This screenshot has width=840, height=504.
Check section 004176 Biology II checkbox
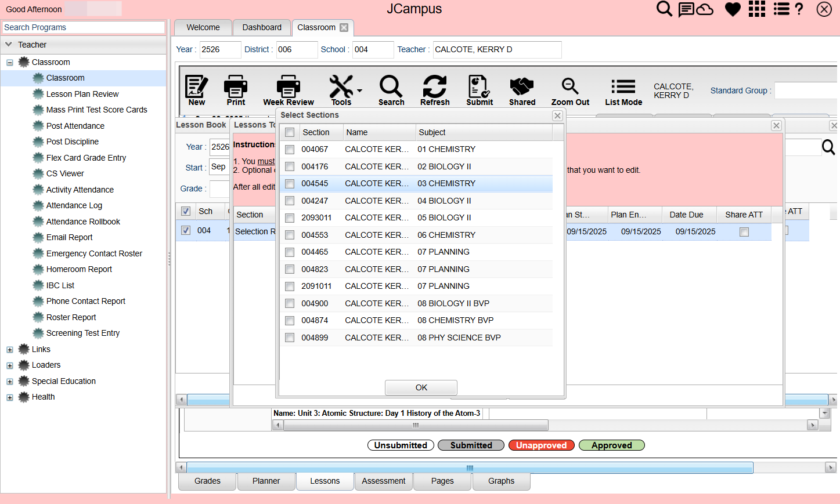pos(290,167)
